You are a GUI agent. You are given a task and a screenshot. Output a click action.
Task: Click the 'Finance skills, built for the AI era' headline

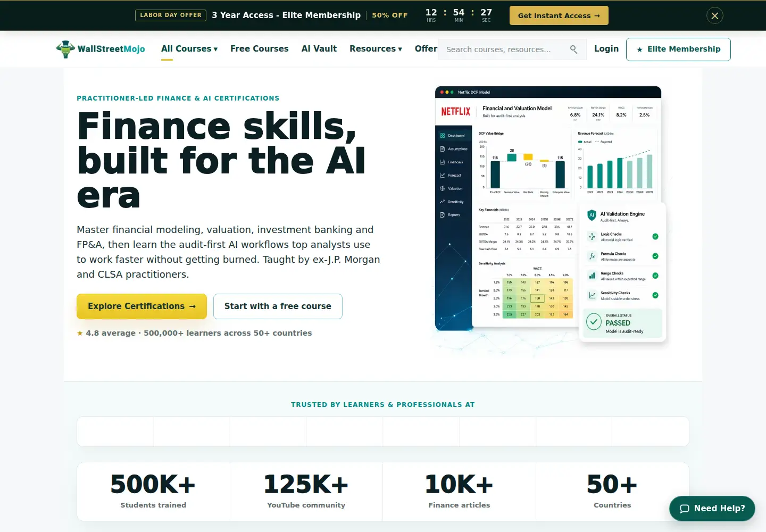coord(222,160)
